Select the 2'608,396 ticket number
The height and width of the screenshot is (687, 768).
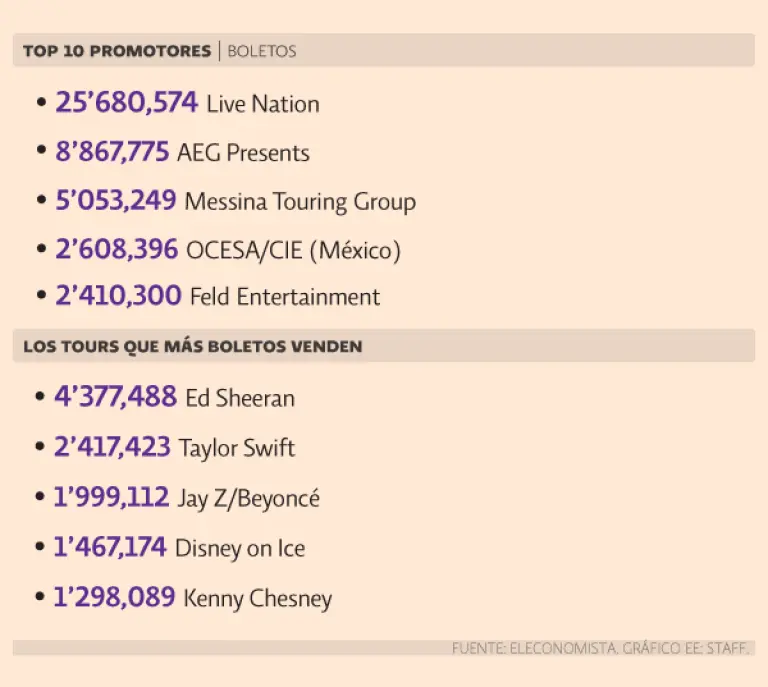116,249
